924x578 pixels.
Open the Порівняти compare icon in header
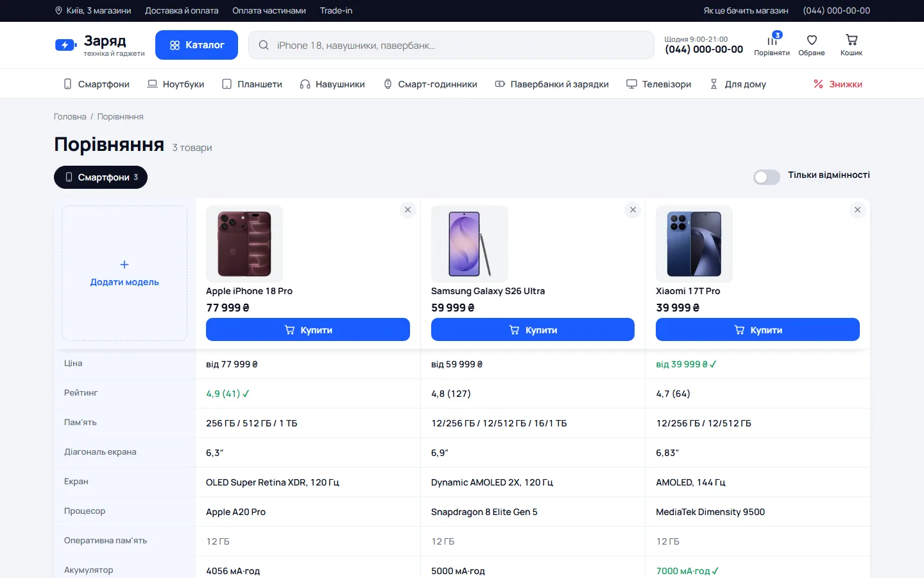click(771, 45)
